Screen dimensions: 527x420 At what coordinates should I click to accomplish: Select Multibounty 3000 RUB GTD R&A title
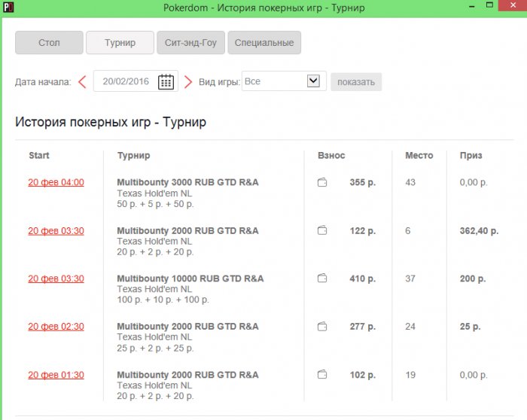point(187,182)
